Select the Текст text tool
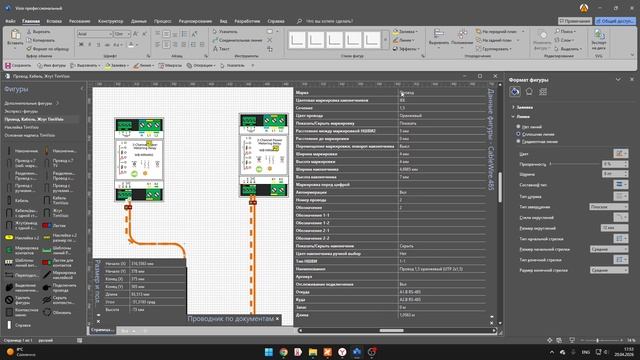The image size is (640, 360). pyautogui.click(x=222, y=49)
